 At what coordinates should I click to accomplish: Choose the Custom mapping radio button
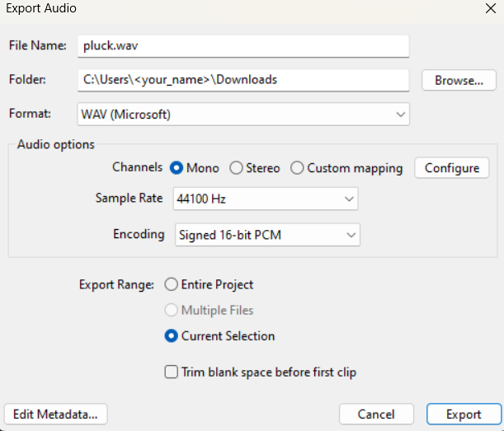pyautogui.click(x=297, y=168)
